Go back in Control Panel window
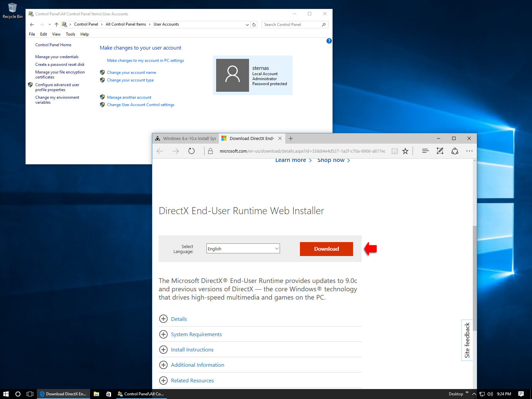Image resolution: width=532 pixels, height=399 pixels. pos(32,25)
